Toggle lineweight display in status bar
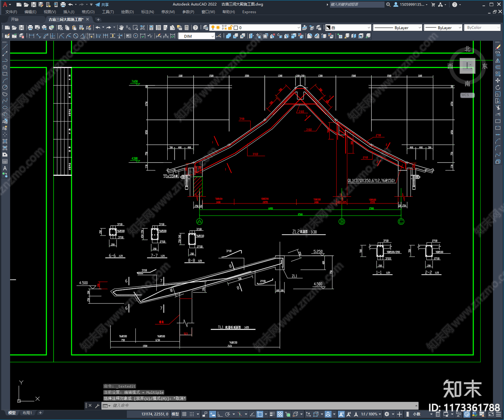504x420 pixels. 272,414
